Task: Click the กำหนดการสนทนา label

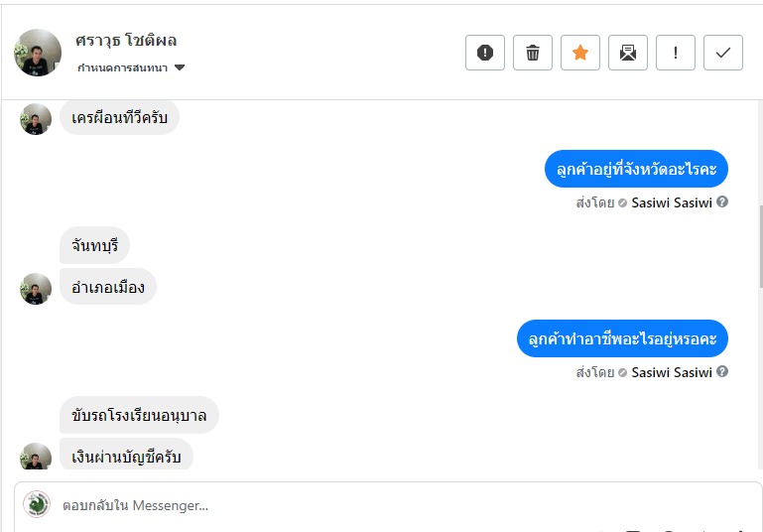Action: [x=123, y=68]
